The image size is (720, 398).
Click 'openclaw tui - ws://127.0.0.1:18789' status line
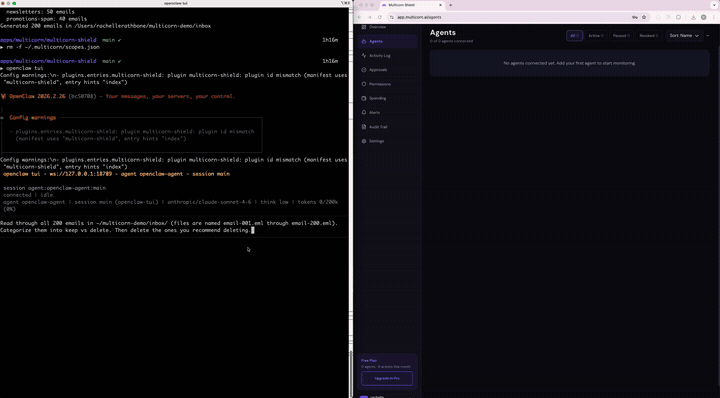click(x=116, y=174)
